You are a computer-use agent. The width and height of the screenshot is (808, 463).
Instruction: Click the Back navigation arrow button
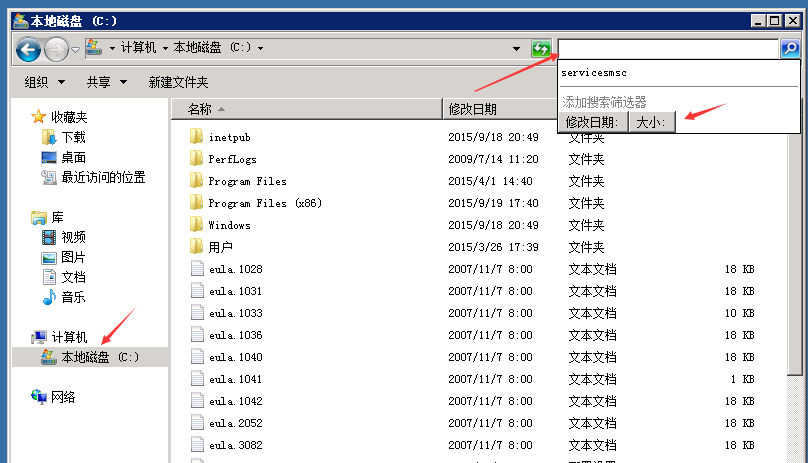(28, 48)
